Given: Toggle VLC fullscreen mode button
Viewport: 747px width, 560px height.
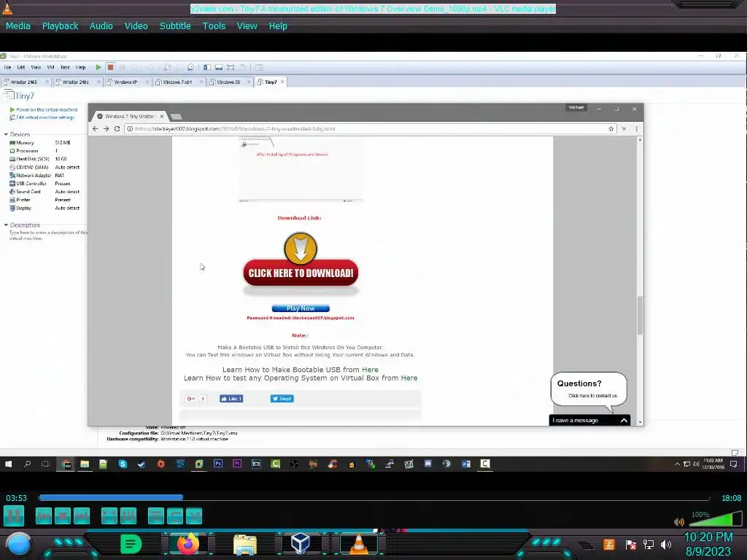Looking at the screenshot, I should pyautogui.click(x=109, y=516).
